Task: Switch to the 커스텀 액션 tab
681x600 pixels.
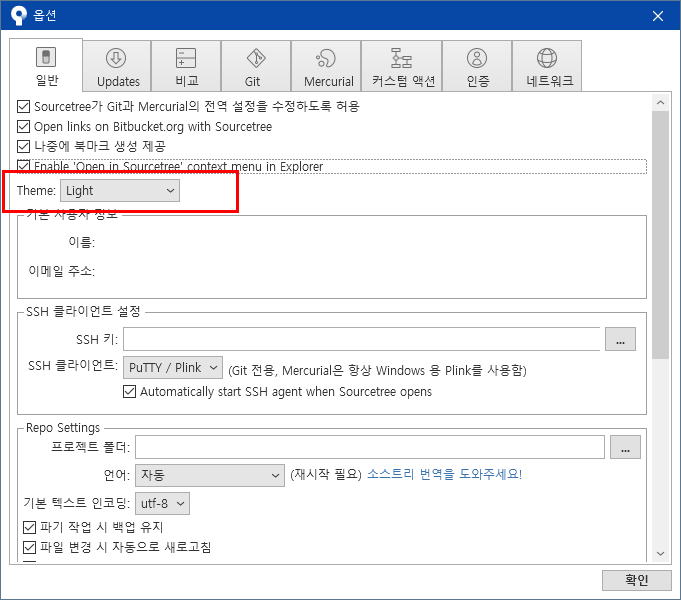Action: (402, 66)
